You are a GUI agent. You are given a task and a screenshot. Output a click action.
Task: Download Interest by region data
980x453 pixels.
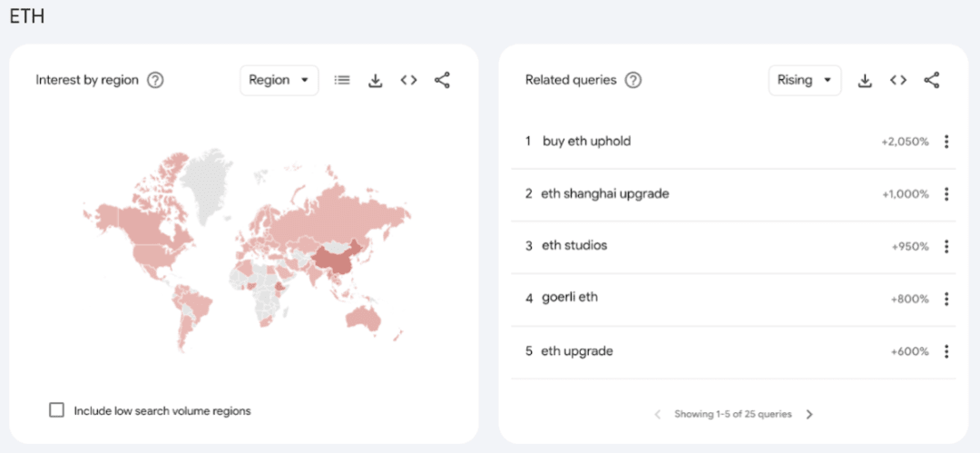375,80
